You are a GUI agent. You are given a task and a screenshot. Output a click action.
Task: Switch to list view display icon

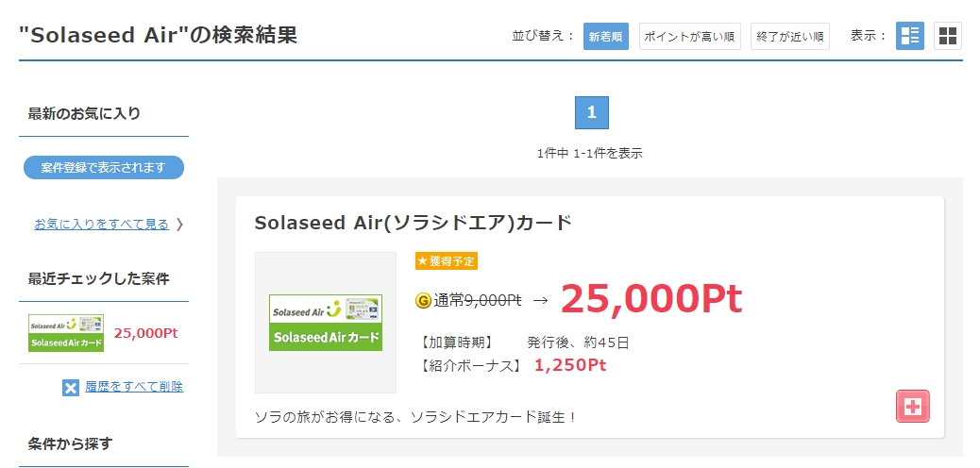click(909, 36)
